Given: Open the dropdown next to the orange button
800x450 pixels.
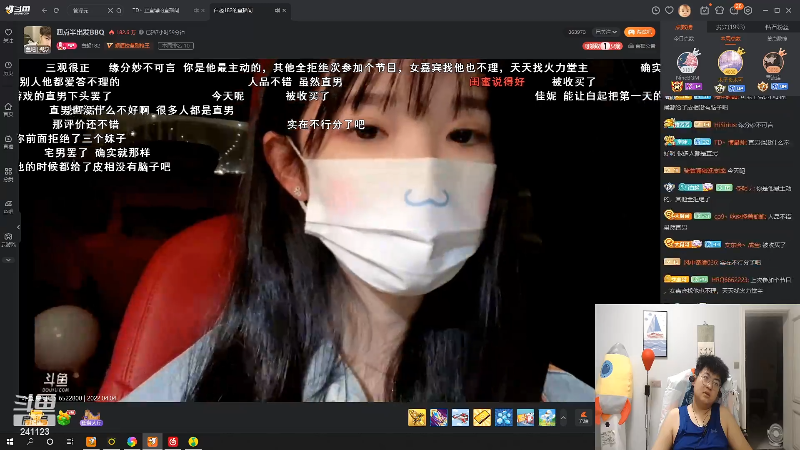Looking at the screenshot, I should (x=606, y=32).
